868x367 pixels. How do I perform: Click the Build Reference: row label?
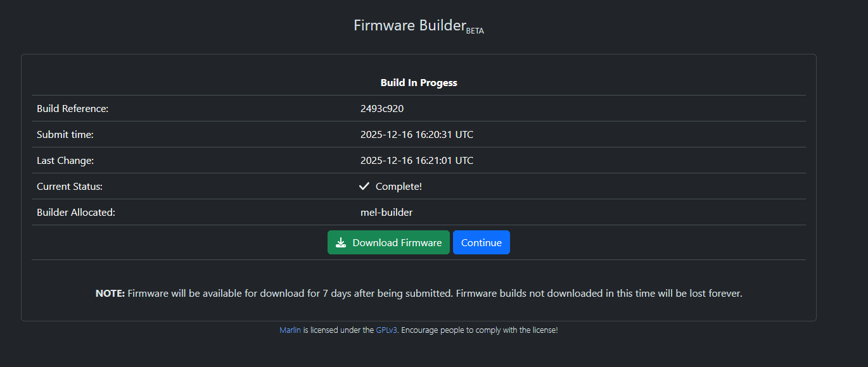tap(73, 108)
